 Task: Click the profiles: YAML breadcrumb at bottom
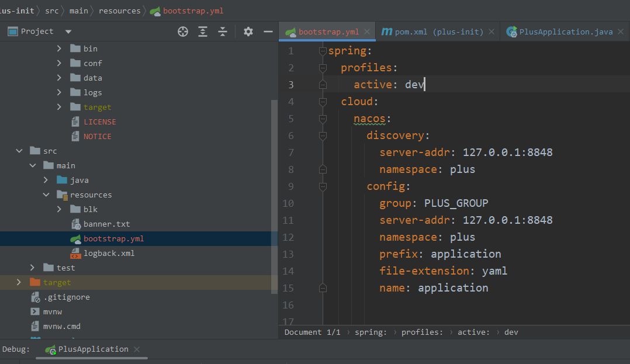click(x=422, y=332)
